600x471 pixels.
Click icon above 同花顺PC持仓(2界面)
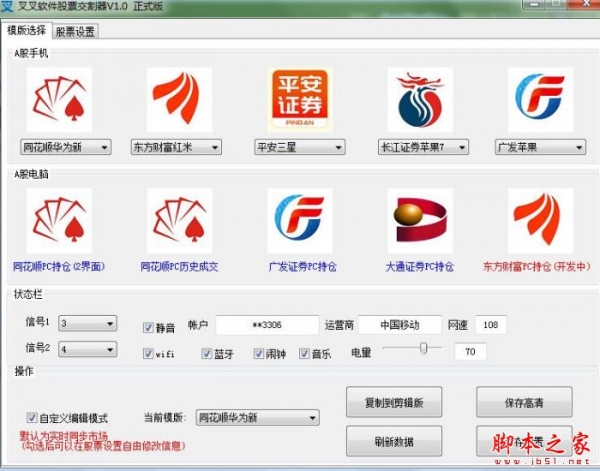coord(59,221)
